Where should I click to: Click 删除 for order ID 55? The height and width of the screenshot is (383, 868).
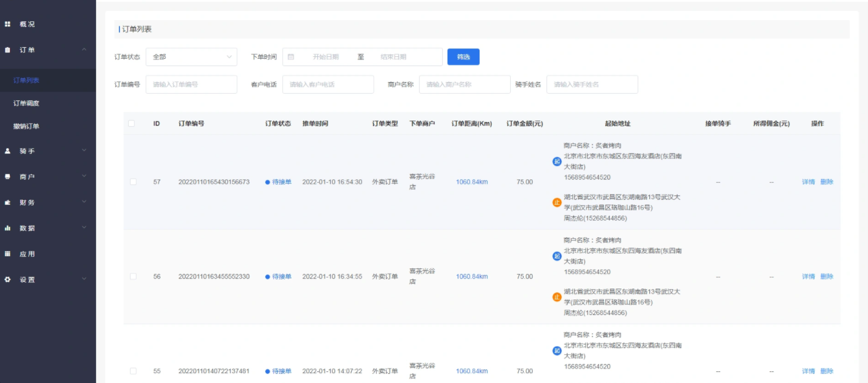pos(826,371)
